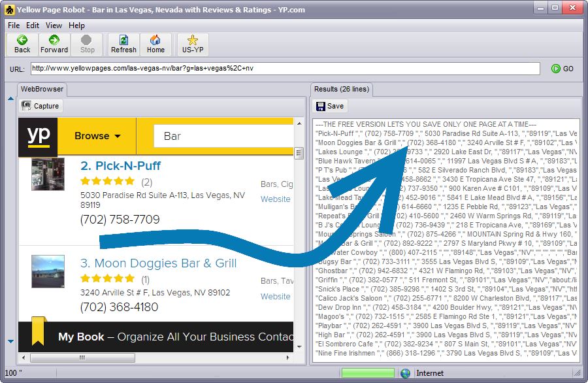Open the File menu
The image size is (588, 383).
coord(14,25)
